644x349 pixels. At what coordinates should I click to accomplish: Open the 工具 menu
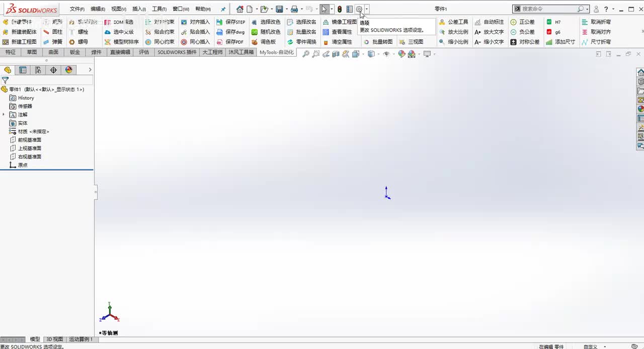[159, 9]
